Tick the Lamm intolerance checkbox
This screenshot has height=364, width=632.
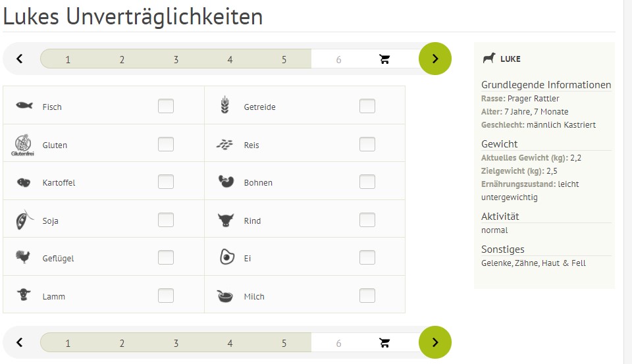[x=166, y=296]
